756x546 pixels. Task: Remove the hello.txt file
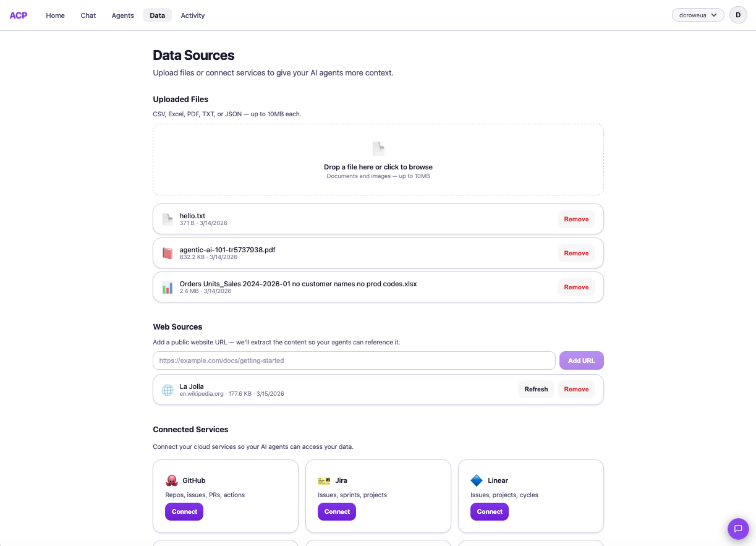(x=575, y=219)
